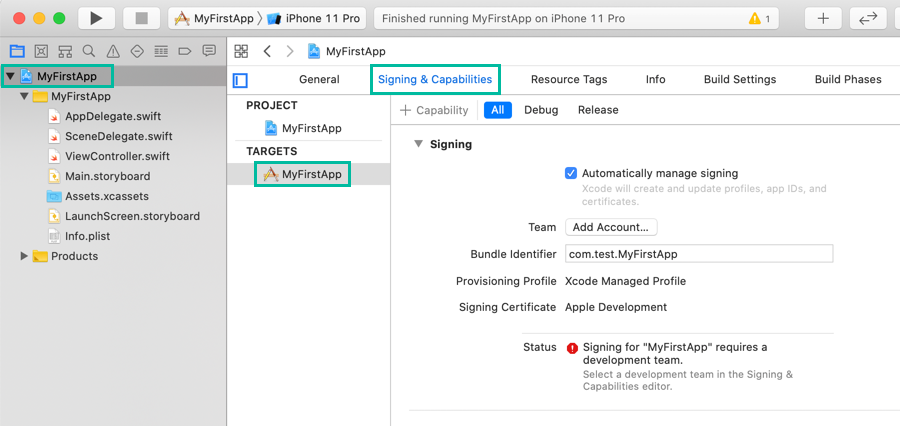Click the + Capability button

tap(434, 110)
